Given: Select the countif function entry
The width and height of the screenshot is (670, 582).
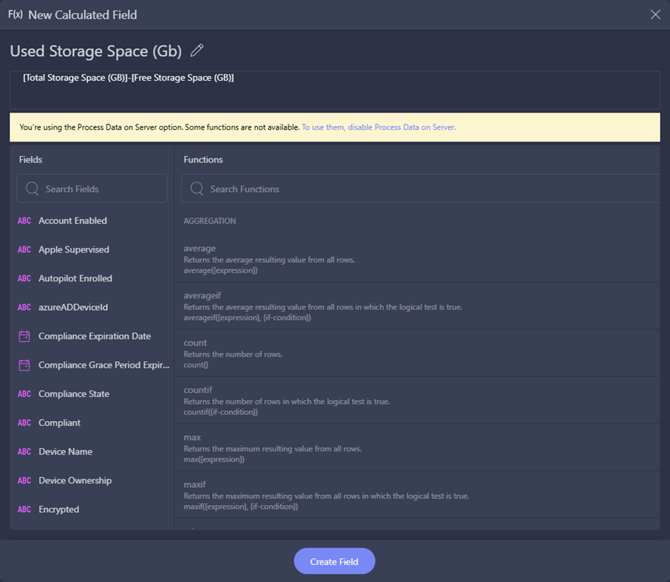Looking at the screenshot, I should click(x=417, y=400).
